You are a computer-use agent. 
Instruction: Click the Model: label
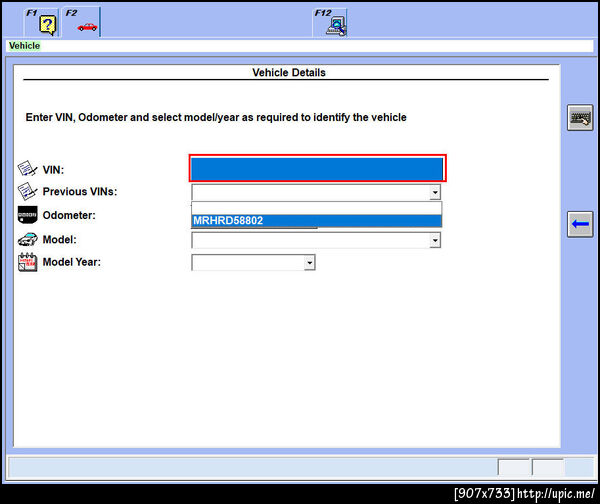[x=59, y=240]
